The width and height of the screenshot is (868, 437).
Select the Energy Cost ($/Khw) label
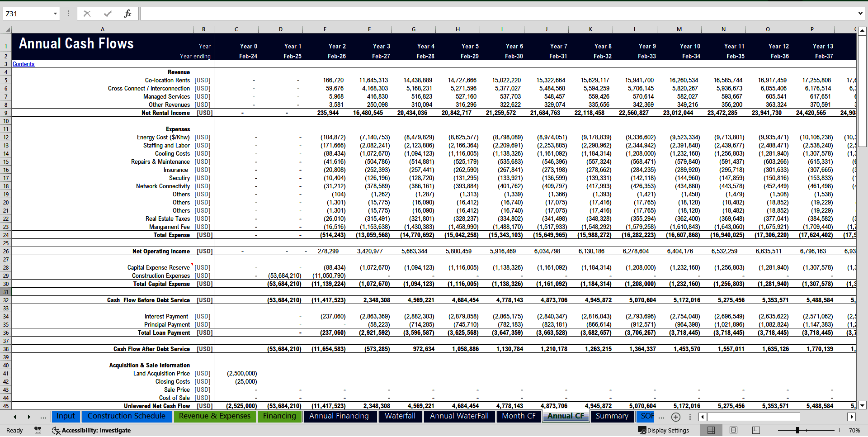163,138
